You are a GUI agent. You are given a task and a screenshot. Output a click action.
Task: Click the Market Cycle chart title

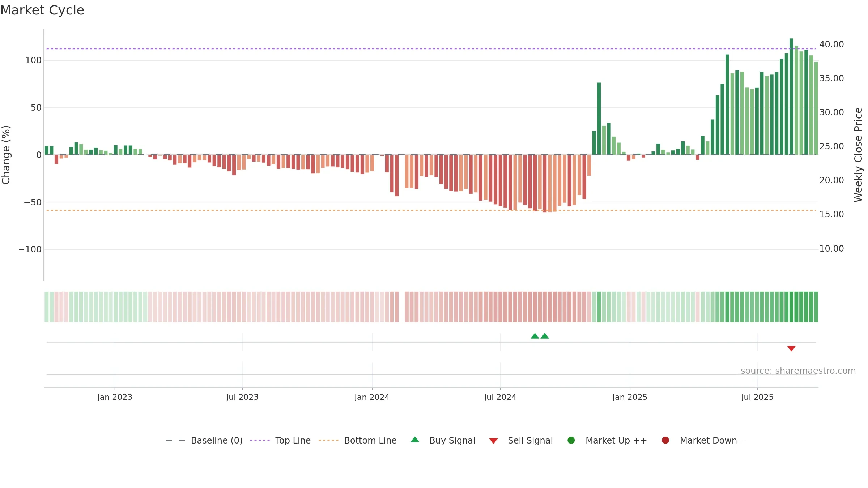(42, 10)
